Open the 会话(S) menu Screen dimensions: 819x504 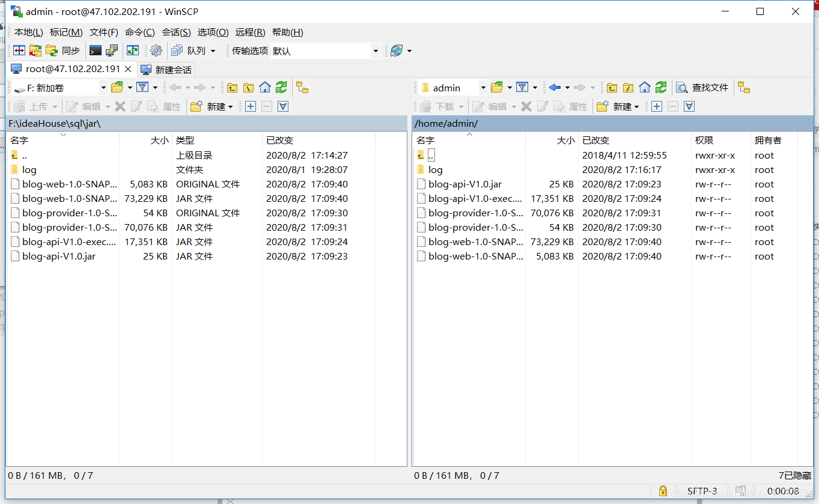click(176, 32)
